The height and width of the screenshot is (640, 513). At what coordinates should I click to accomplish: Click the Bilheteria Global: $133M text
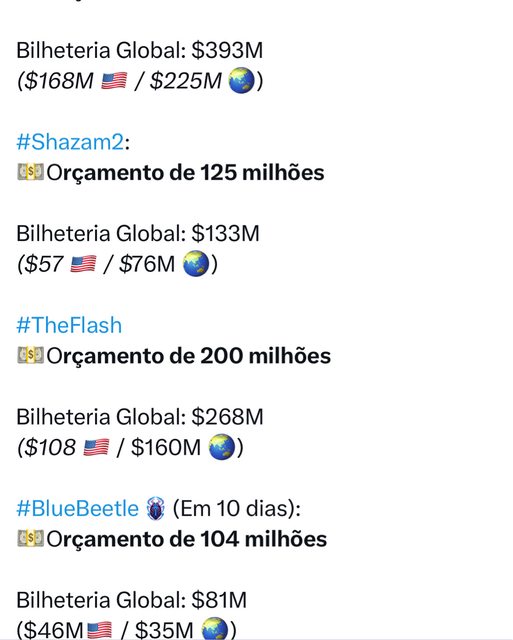click(x=138, y=234)
